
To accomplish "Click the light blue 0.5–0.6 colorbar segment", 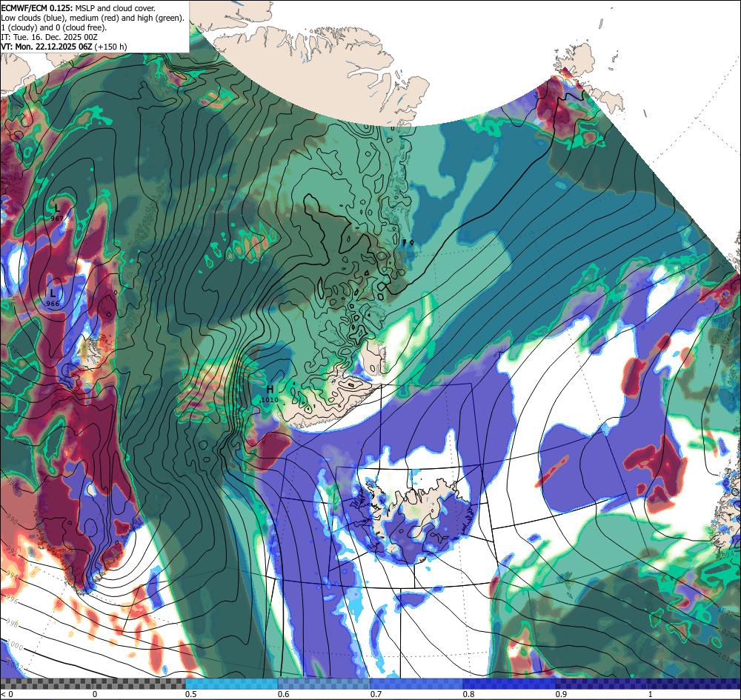I will [x=231, y=684].
